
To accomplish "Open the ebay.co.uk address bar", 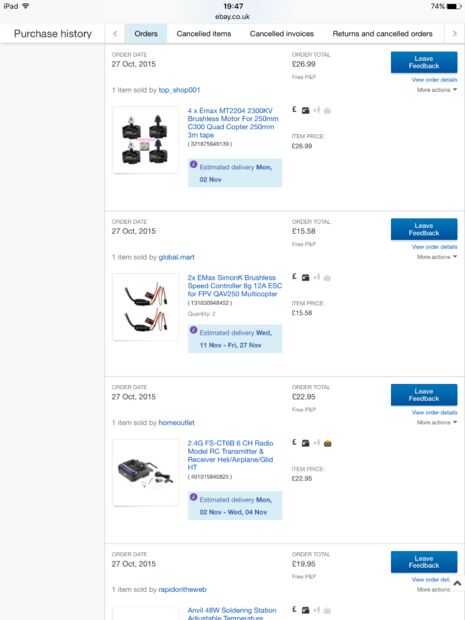I will [x=232, y=17].
